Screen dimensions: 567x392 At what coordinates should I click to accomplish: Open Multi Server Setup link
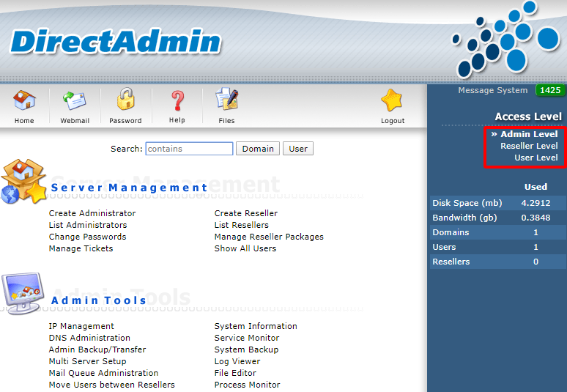87,361
